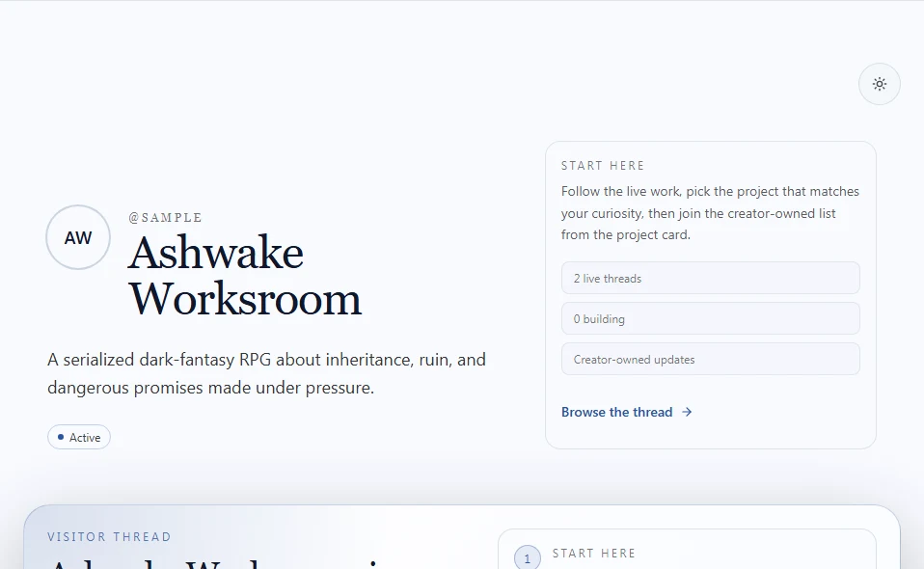Select the 2 live threads pill
The height and width of the screenshot is (569, 924).
(710, 278)
